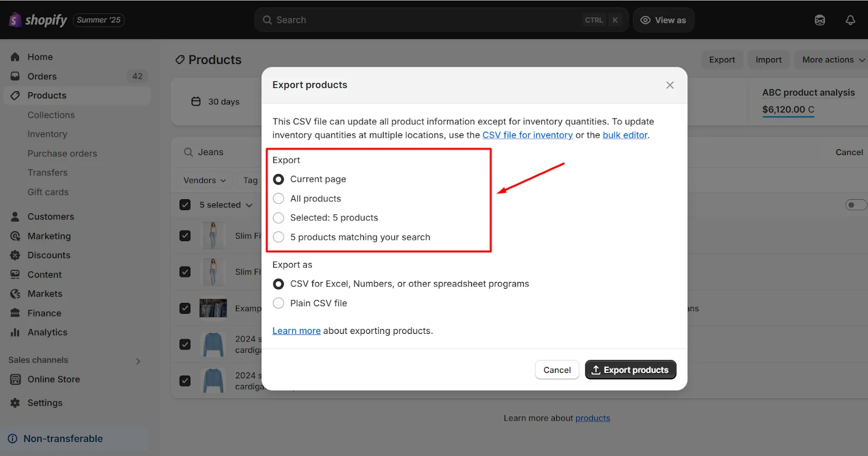Click the Non-transferable info icon
The image size is (868, 456).
pyautogui.click(x=12, y=439)
